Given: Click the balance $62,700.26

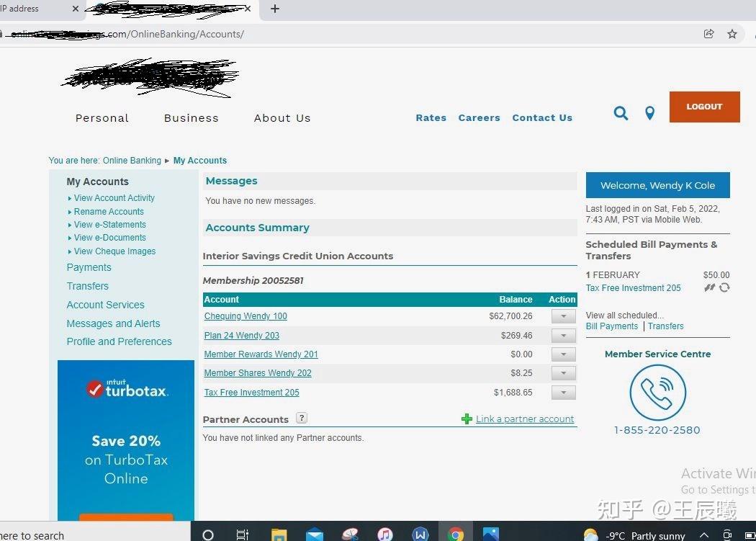Looking at the screenshot, I should coord(510,316).
